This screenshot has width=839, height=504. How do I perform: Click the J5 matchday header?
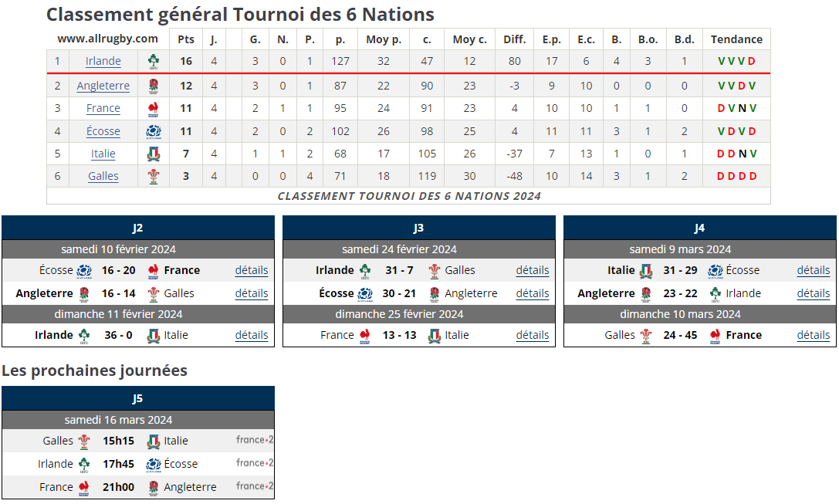pyautogui.click(x=137, y=398)
